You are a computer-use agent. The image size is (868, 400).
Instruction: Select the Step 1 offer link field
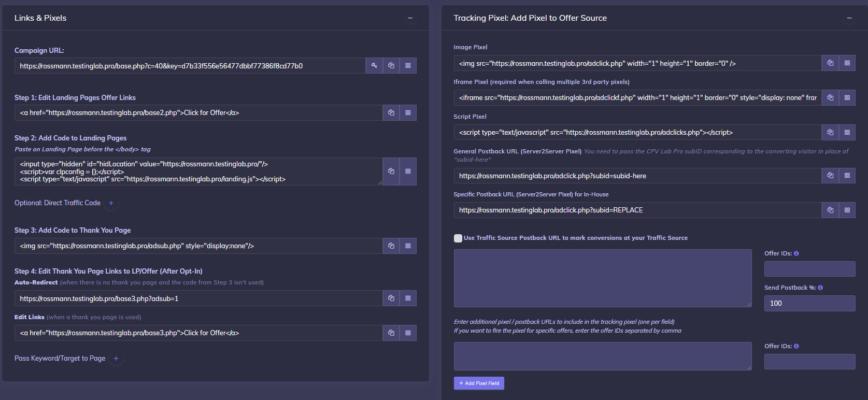(198, 113)
